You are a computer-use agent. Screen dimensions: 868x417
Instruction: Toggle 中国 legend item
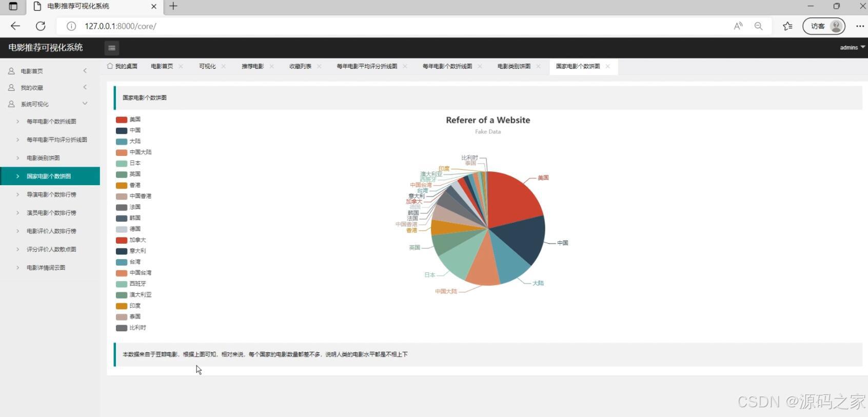coord(128,130)
